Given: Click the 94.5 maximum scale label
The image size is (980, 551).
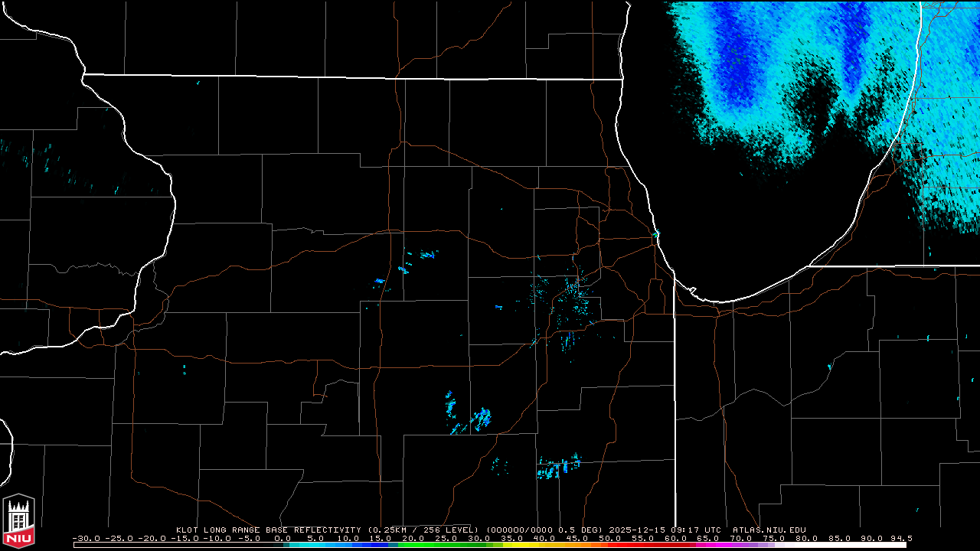Looking at the screenshot, I should click(900, 538).
